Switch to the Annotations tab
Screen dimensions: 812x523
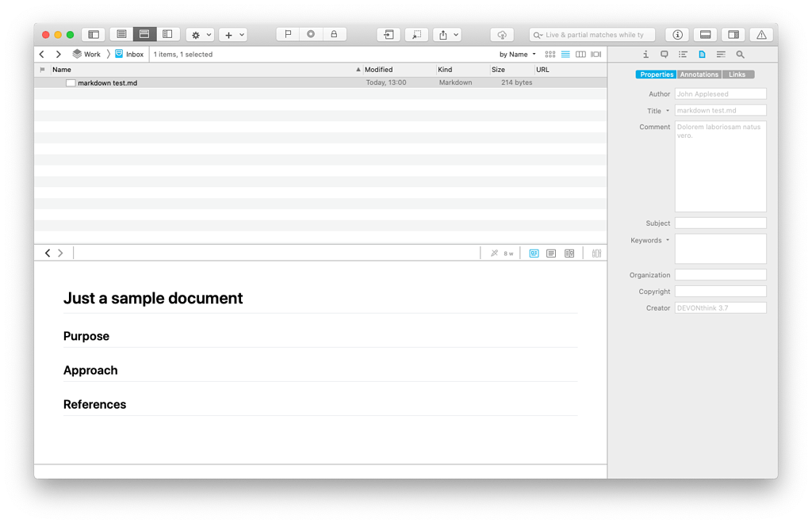pos(699,74)
